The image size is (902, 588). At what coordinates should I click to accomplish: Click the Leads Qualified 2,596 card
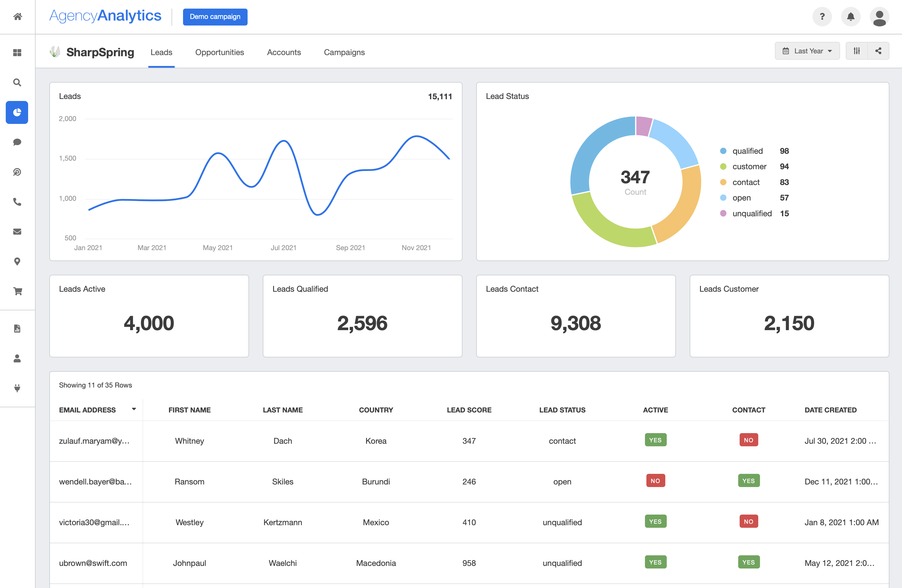tap(362, 316)
